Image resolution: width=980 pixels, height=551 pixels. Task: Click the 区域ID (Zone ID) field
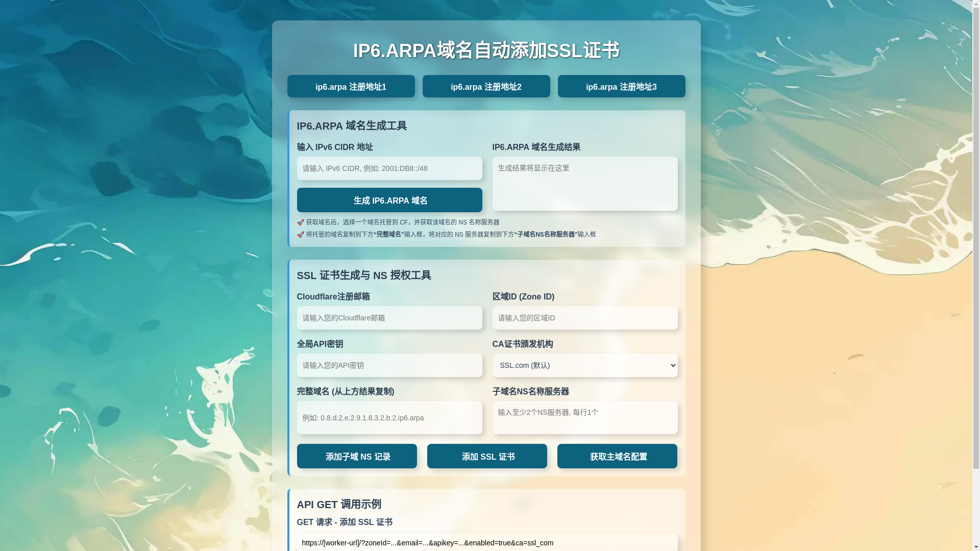pyautogui.click(x=584, y=318)
